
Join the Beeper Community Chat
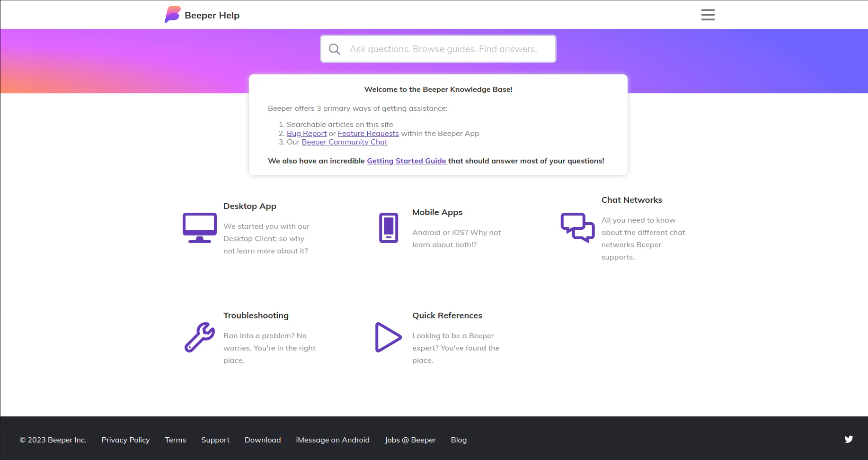click(344, 142)
